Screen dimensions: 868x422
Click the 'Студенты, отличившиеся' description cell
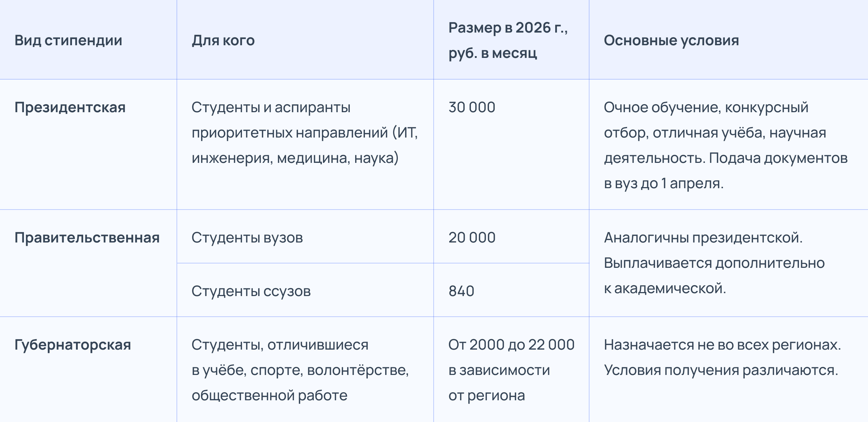coord(280,345)
